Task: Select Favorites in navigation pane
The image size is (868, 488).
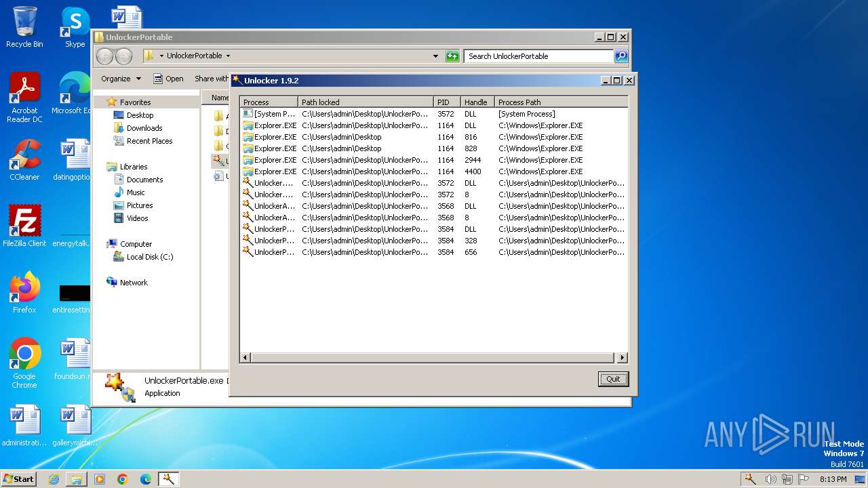Action: 135,102
